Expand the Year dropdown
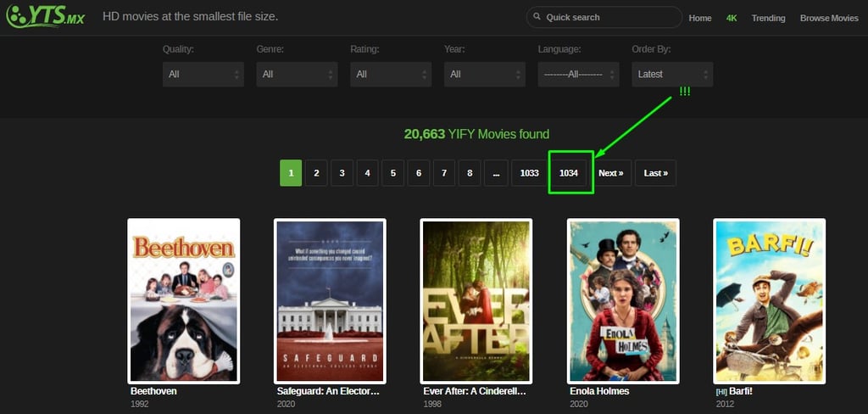The height and width of the screenshot is (414, 868). (484, 75)
